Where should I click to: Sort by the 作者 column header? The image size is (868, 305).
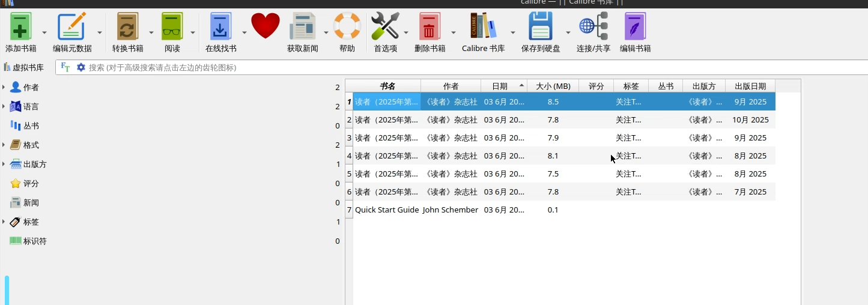[451, 86]
